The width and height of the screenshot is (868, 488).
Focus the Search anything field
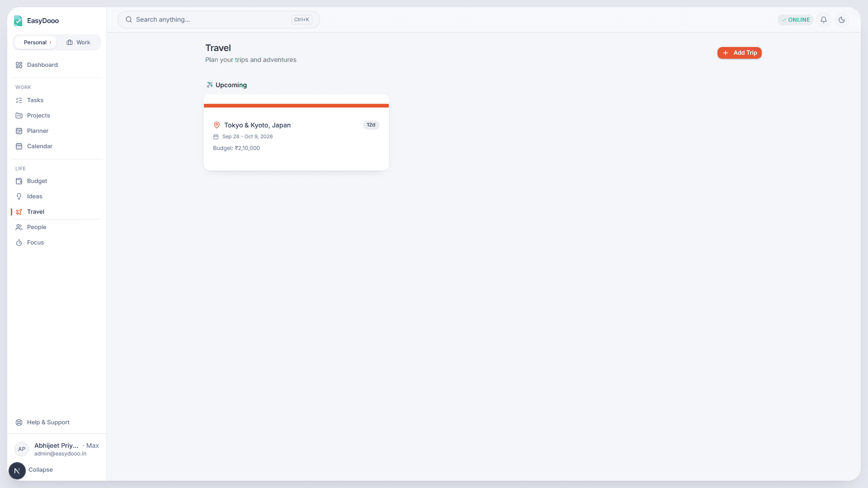click(219, 20)
